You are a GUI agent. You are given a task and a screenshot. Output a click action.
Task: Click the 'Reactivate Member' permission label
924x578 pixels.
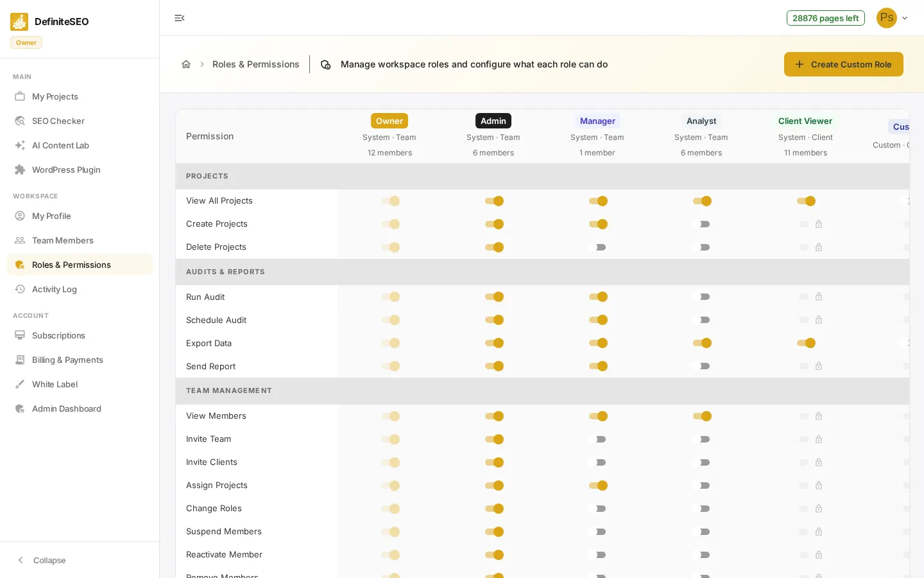coord(224,555)
